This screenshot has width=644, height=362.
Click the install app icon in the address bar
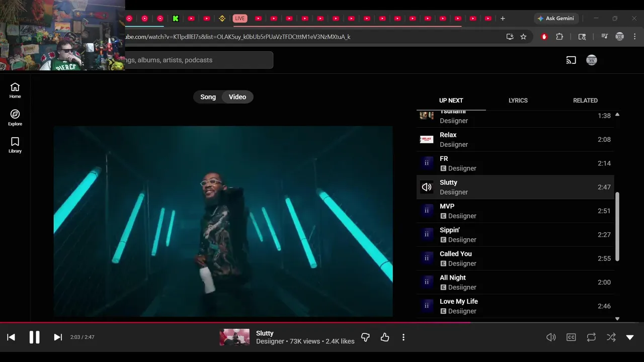[x=510, y=37]
